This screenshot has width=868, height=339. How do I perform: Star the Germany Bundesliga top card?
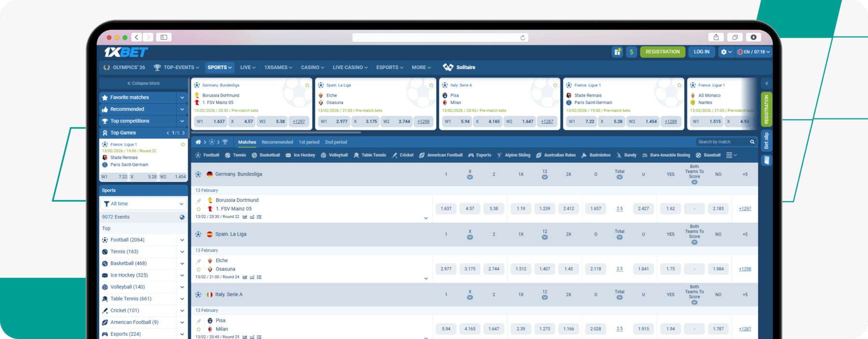pos(307,85)
